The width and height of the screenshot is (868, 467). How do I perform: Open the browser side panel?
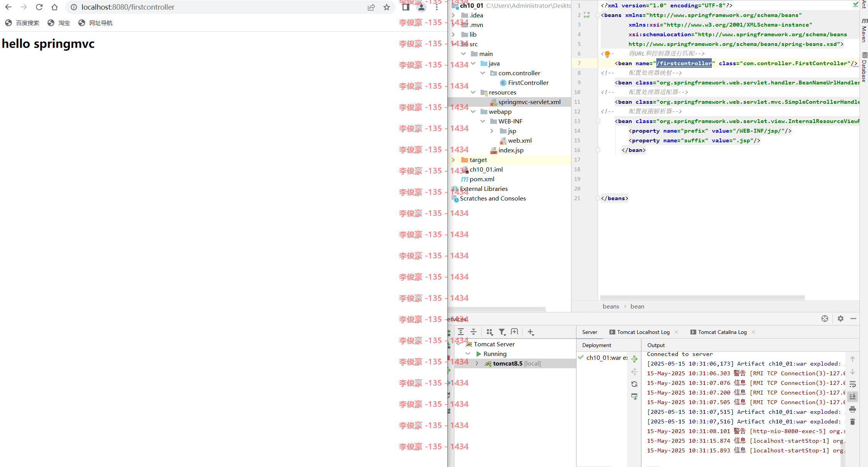coord(406,7)
